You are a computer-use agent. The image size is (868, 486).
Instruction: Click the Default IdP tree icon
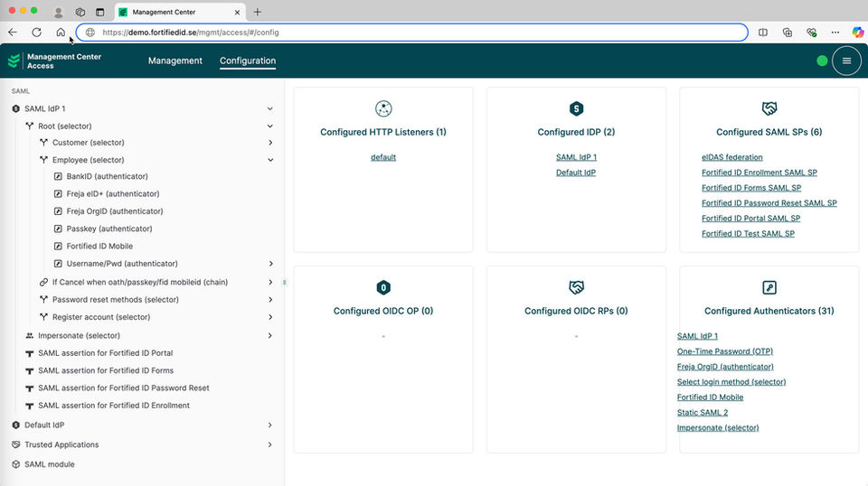(x=16, y=425)
